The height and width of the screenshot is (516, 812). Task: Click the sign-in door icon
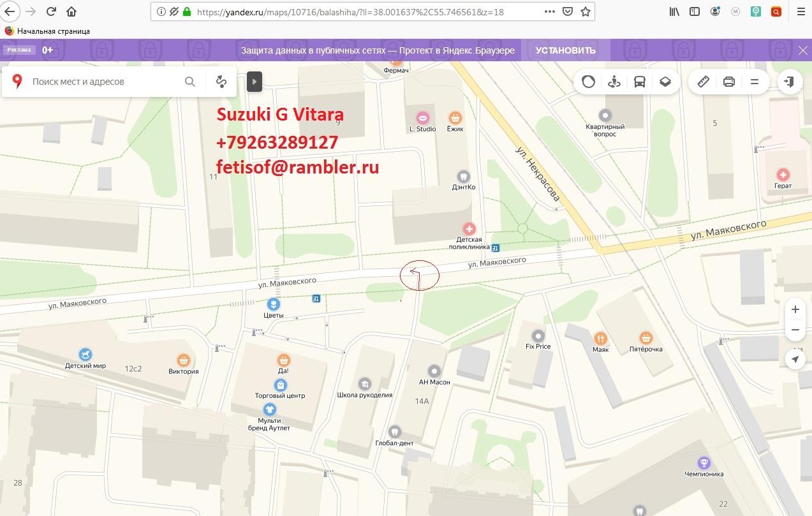790,82
